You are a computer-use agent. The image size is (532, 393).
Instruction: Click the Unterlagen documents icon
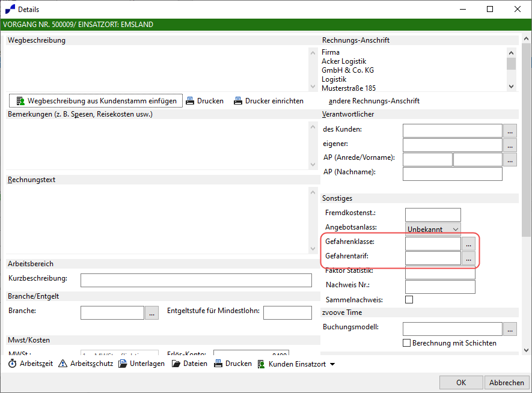click(x=123, y=364)
